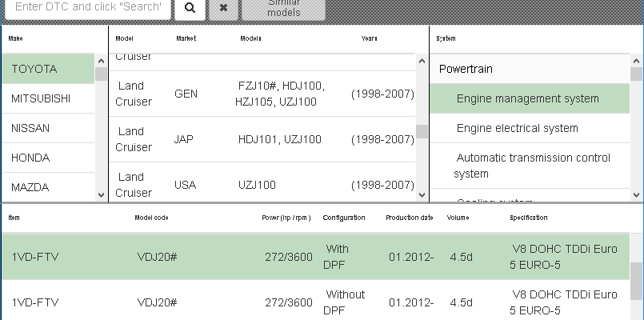The width and height of the screenshot is (644, 320).
Task: Select TOYOTA in the Make list
Action: (49, 69)
